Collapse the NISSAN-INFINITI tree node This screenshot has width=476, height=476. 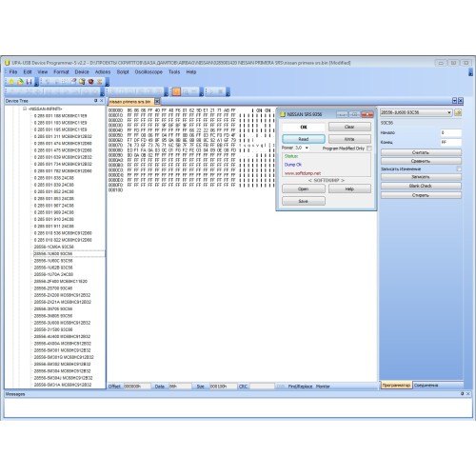[25, 109]
